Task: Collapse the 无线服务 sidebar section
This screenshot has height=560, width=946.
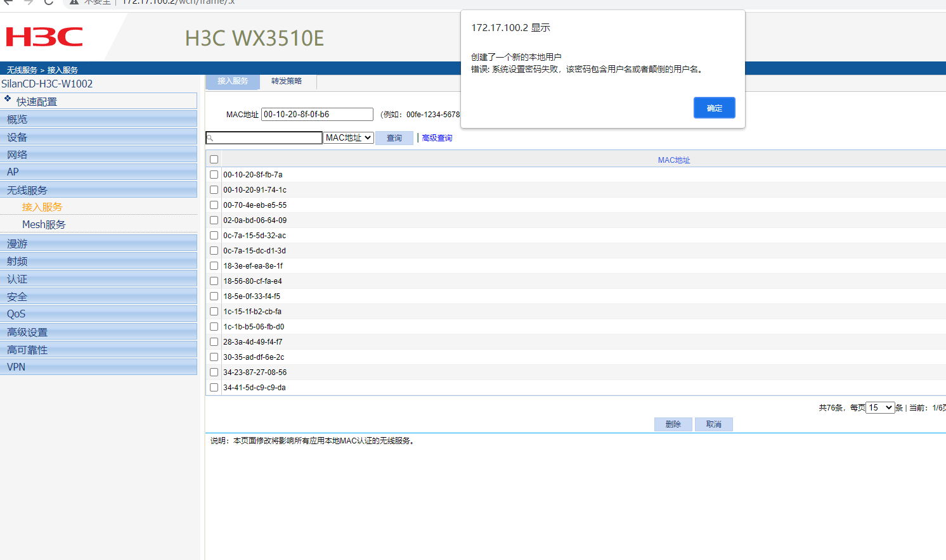Action: click(98, 190)
